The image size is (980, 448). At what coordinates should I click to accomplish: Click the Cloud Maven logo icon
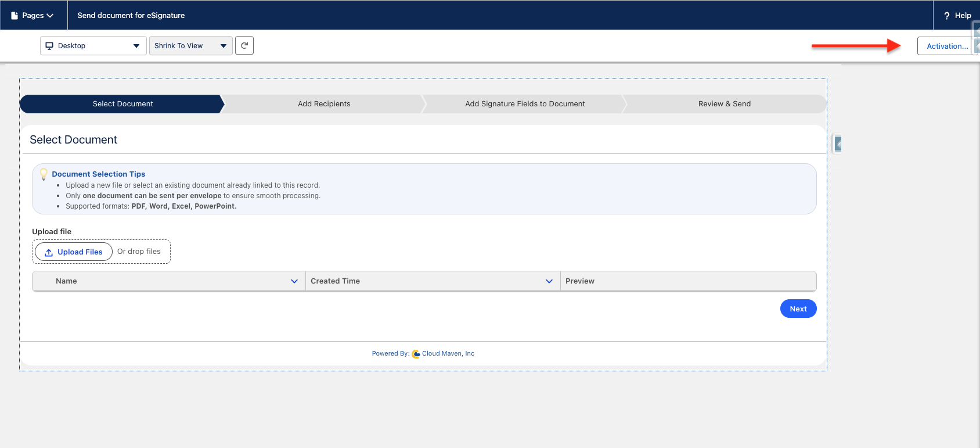pos(416,354)
